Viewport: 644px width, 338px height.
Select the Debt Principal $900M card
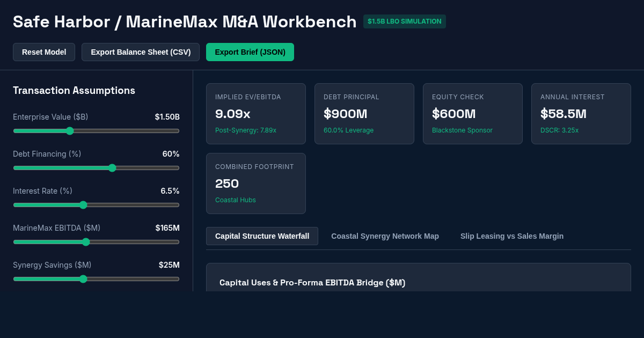point(364,114)
